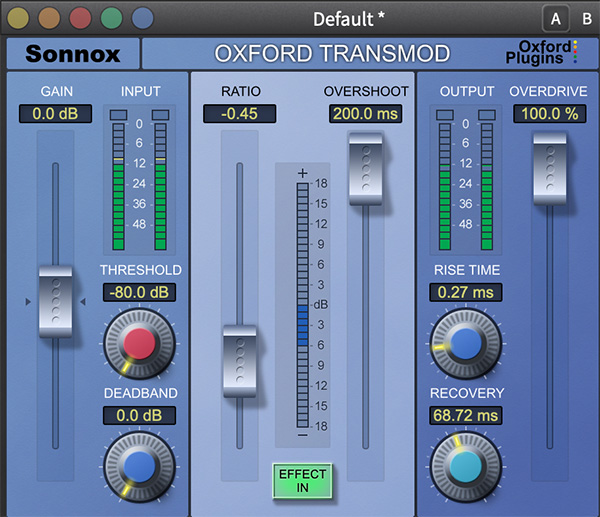The width and height of the screenshot is (600, 517).
Task: Click the orange circle button in title bar
Action: click(49, 18)
